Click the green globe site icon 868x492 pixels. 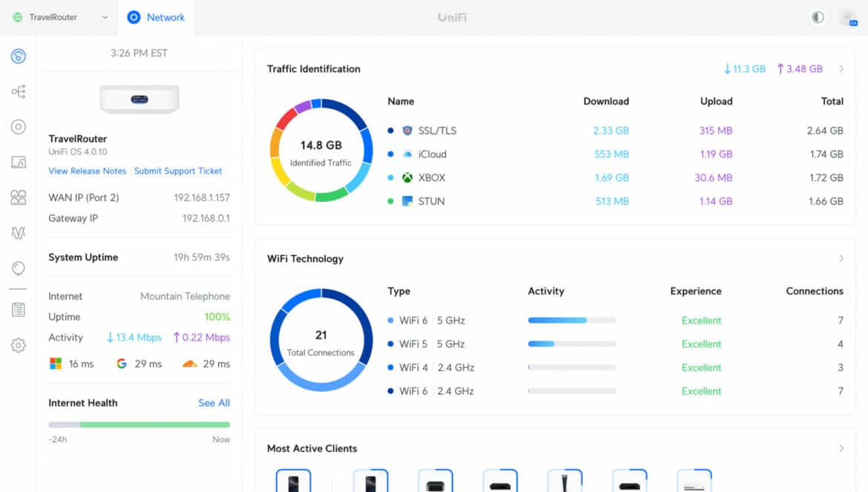pyautogui.click(x=18, y=17)
